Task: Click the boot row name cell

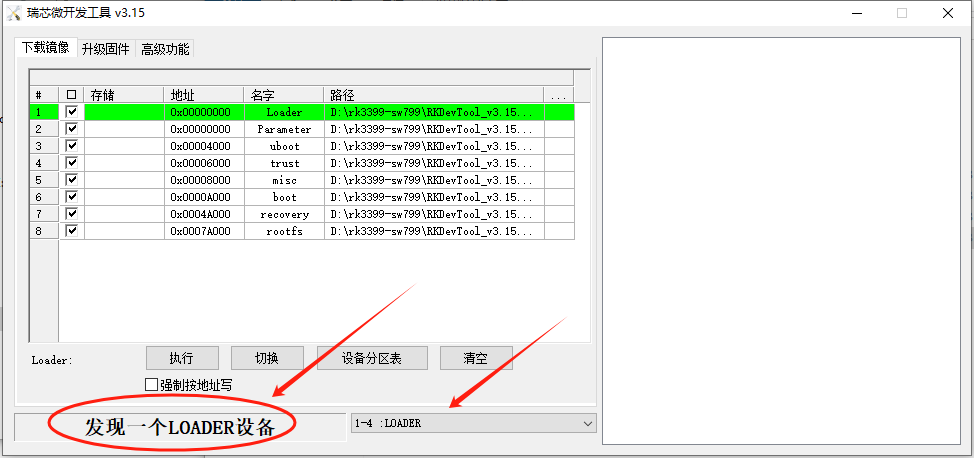Action: 284,197
